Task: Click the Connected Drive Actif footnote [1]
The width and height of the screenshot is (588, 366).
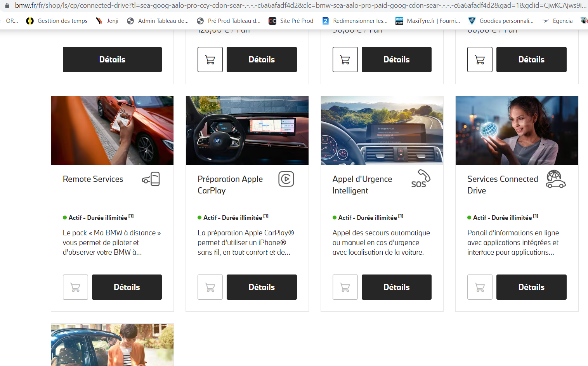Action: point(536,216)
